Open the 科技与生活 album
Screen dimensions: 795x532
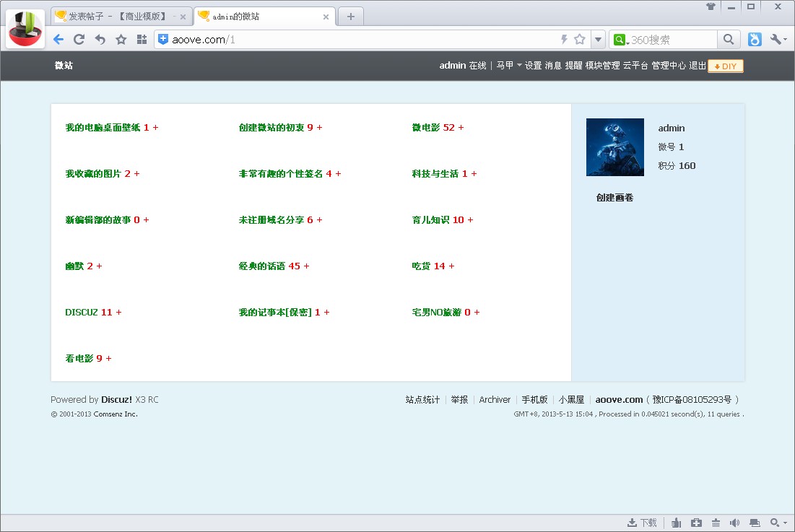click(x=435, y=174)
